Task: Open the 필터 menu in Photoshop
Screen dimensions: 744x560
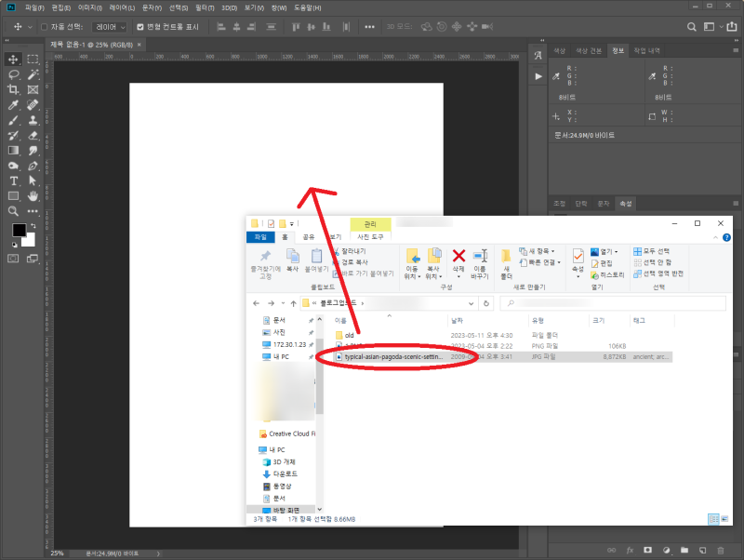Action: pyautogui.click(x=205, y=8)
